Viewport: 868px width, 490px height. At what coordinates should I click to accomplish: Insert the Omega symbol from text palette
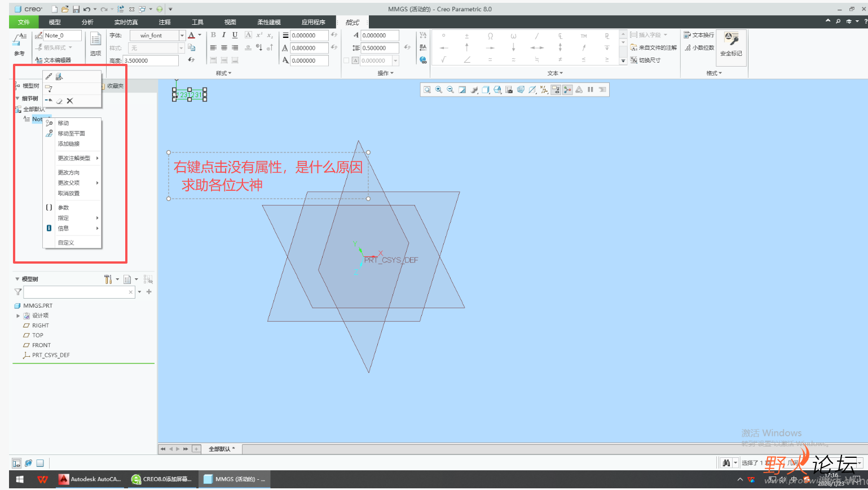click(x=490, y=36)
